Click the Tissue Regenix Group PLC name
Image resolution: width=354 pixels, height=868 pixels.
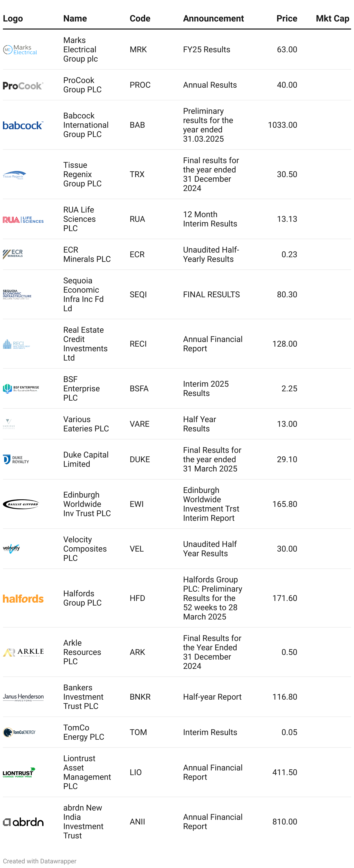82,174
